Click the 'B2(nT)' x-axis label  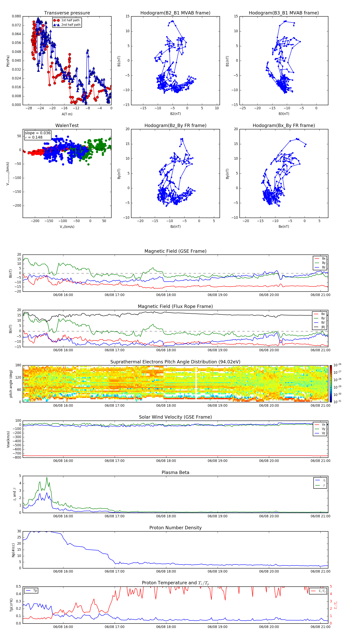tap(175, 114)
